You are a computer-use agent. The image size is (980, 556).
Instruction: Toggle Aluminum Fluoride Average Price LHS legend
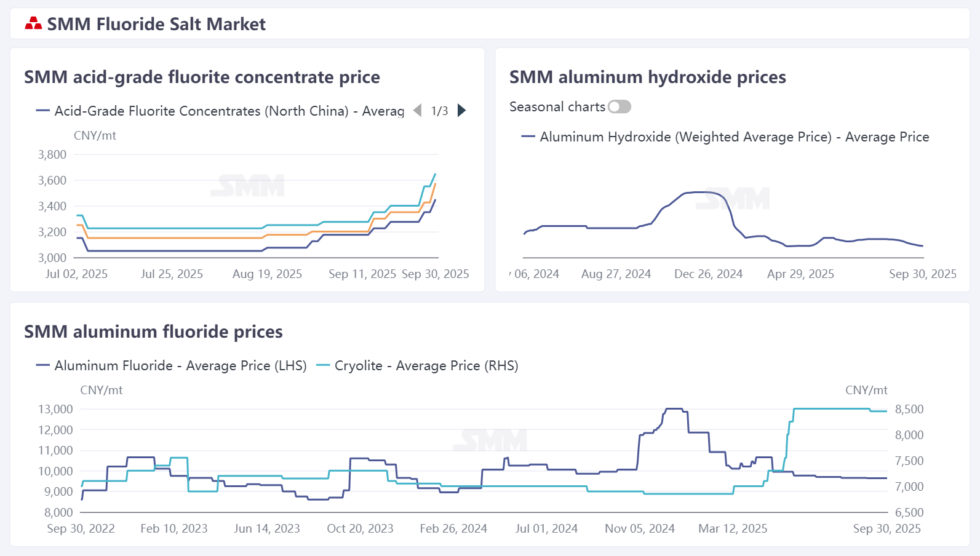(172, 365)
